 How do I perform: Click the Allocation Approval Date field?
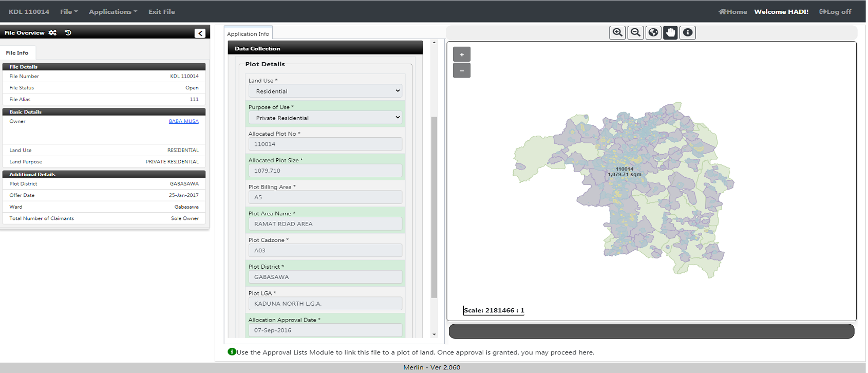pos(325,330)
